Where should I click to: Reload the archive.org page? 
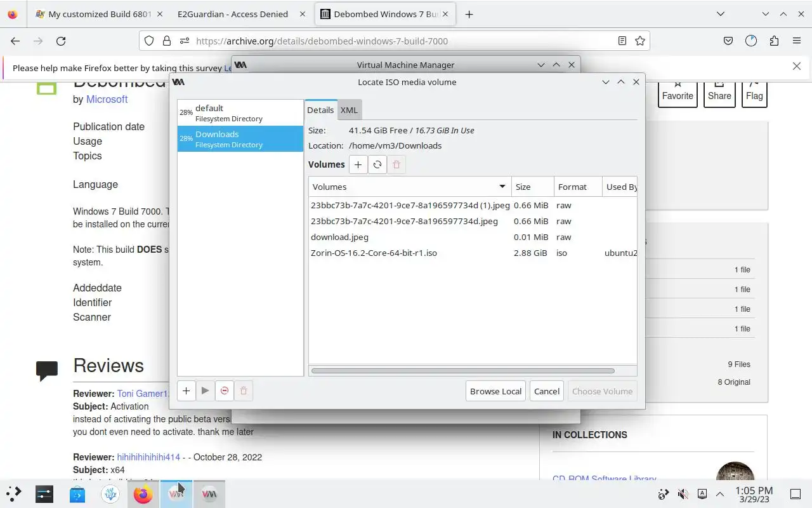pyautogui.click(x=61, y=41)
